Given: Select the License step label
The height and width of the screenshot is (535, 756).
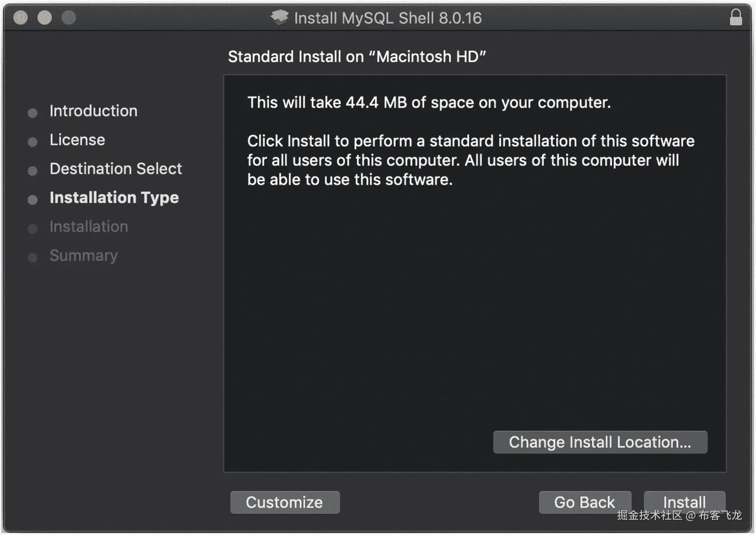Looking at the screenshot, I should point(77,140).
